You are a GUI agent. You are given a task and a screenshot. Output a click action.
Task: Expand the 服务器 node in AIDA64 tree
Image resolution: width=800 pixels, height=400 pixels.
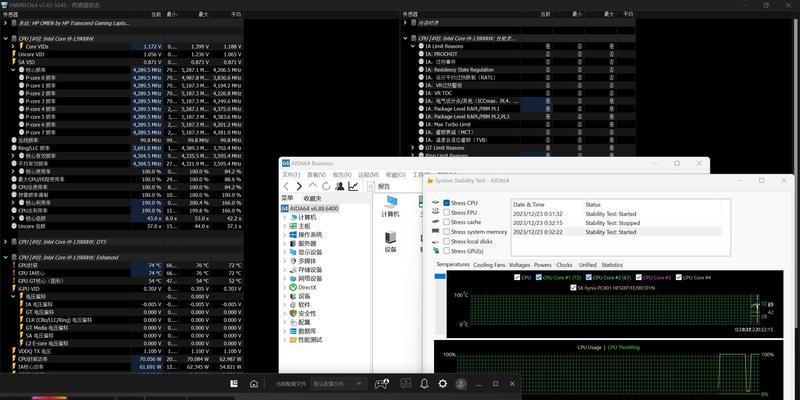point(285,243)
